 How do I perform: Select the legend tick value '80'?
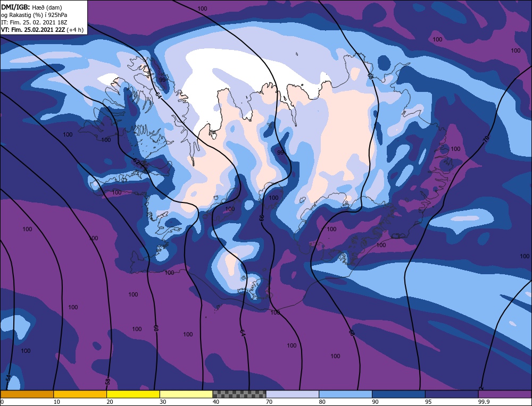pos(322,402)
